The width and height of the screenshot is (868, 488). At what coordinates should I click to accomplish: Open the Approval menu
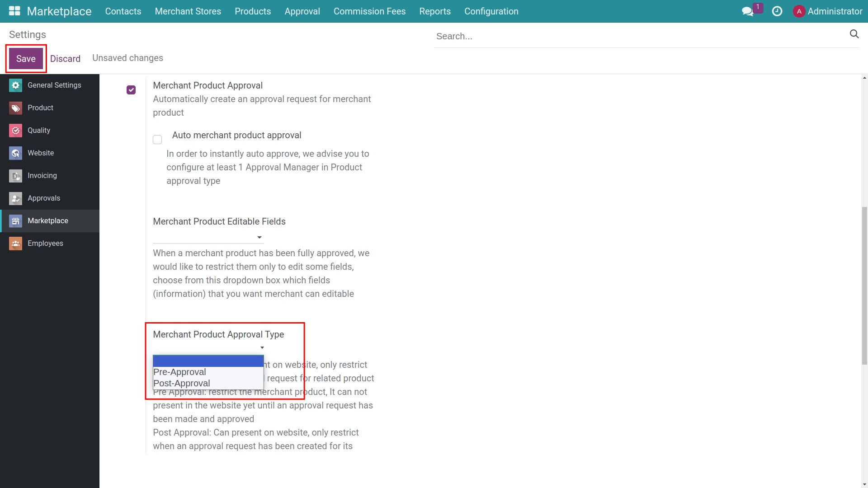(x=302, y=11)
